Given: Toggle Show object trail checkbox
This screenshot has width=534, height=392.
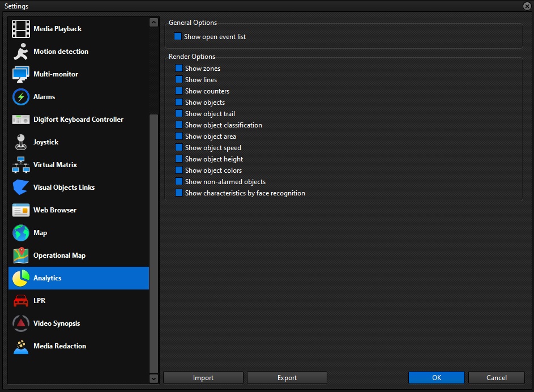Looking at the screenshot, I should click(179, 113).
